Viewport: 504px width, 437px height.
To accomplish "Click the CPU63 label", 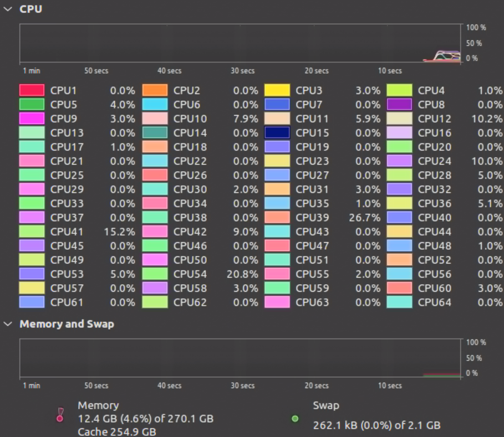I will click(x=312, y=302).
